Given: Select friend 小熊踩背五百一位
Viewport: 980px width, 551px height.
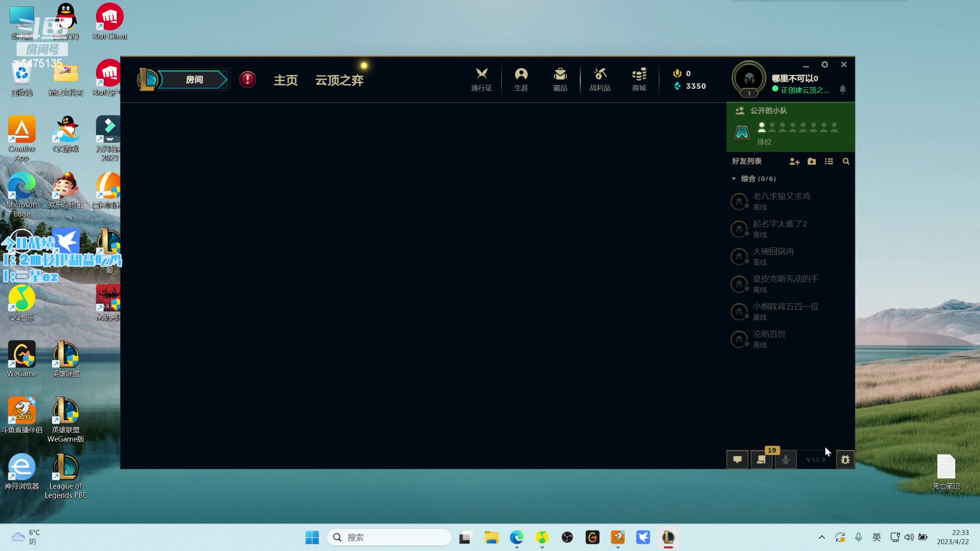Looking at the screenshot, I should click(x=791, y=312).
